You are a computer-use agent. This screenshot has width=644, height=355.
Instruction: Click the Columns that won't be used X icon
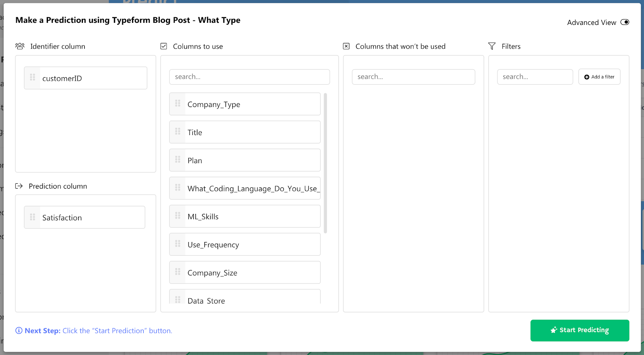click(346, 46)
